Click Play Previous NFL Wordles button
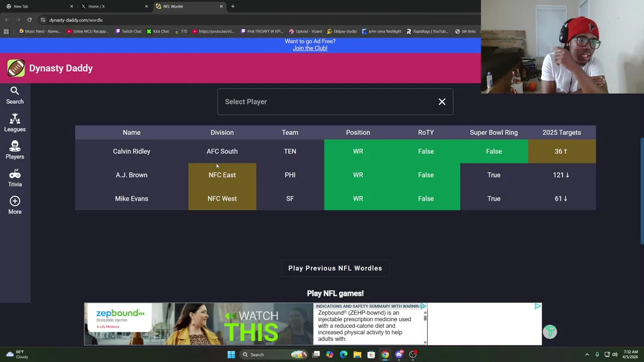 [x=335, y=268]
